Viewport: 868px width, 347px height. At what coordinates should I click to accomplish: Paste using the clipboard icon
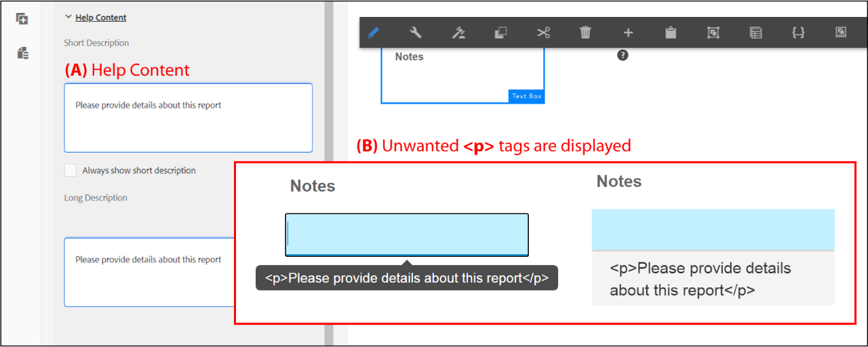671,33
